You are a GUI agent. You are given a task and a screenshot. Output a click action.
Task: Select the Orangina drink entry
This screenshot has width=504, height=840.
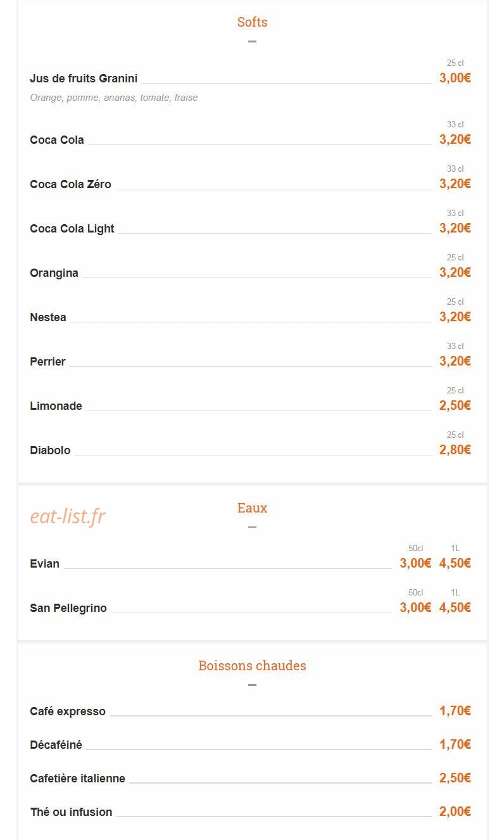[54, 273]
